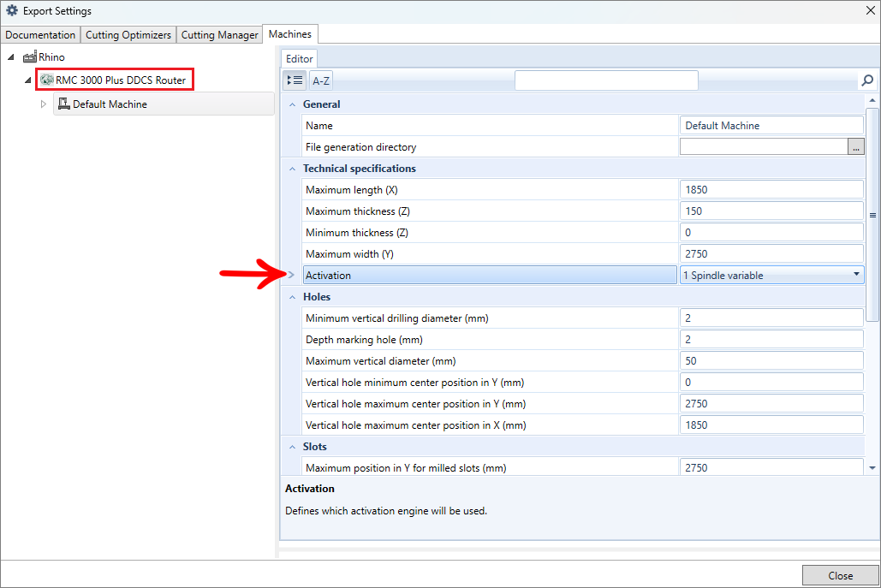881x588 pixels.
Task: Expand the Default Machine tree node
Action: click(44, 104)
